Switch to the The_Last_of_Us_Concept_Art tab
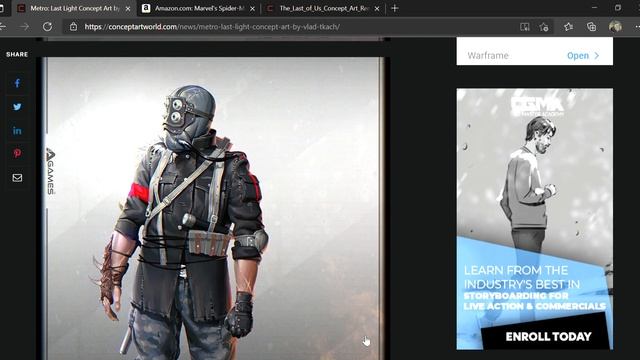The height and width of the screenshot is (360, 640). pos(323,8)
